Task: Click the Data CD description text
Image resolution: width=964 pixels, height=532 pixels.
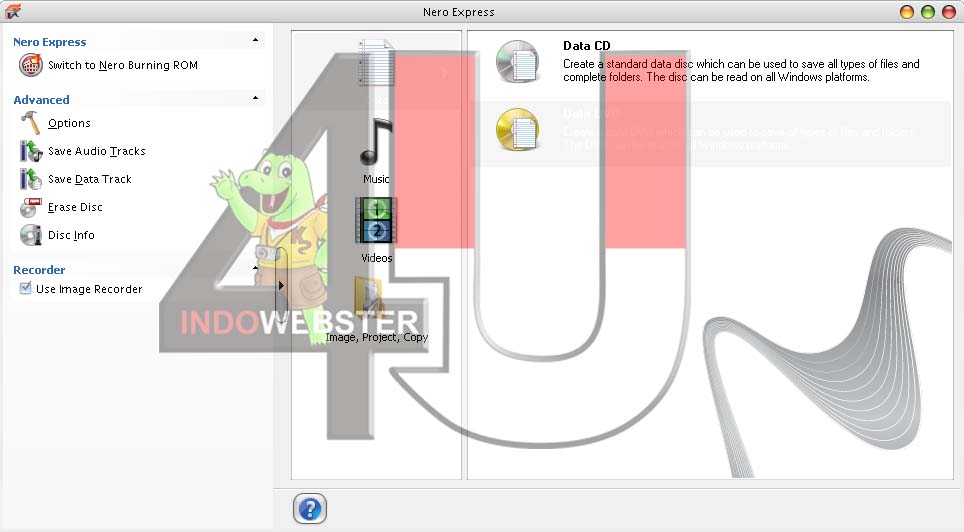Action: point(741,70)
